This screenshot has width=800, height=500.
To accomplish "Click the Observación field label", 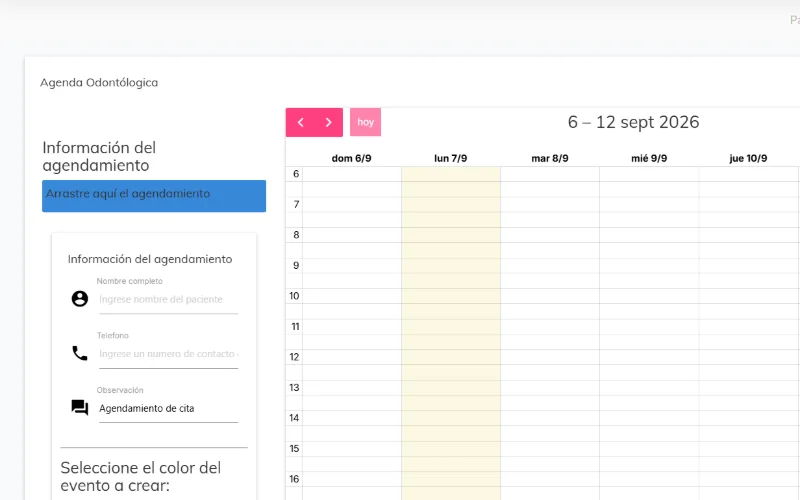I will 120,390.
